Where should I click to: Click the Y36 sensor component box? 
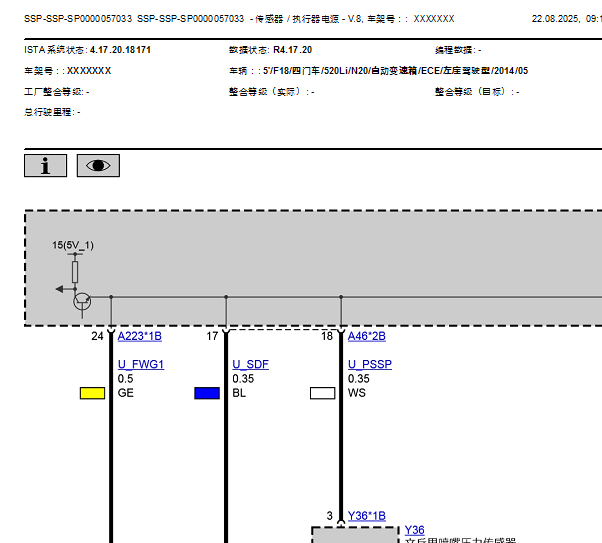[x=355, y=535]
